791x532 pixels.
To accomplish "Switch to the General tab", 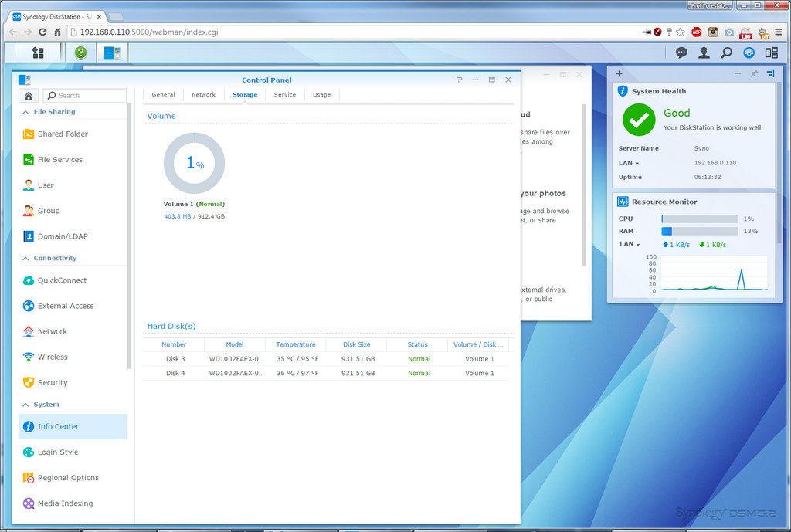I will click(x=163, y=95).
